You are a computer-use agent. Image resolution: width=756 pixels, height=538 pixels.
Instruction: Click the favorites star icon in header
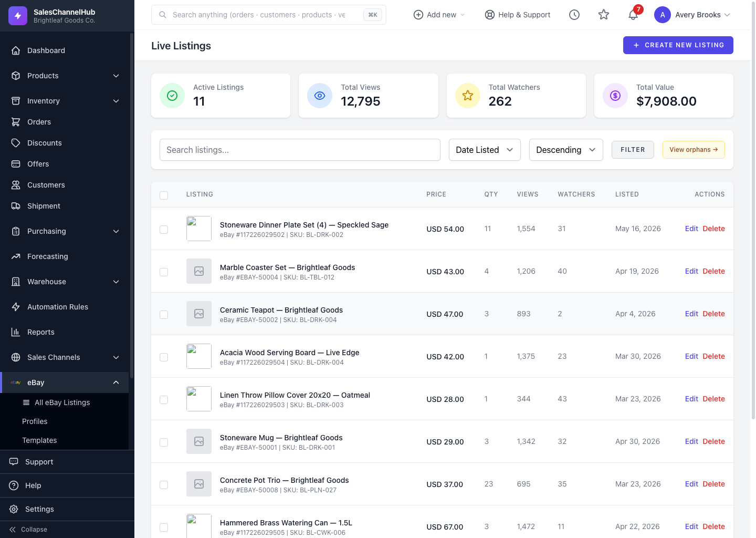pos(604,15)
